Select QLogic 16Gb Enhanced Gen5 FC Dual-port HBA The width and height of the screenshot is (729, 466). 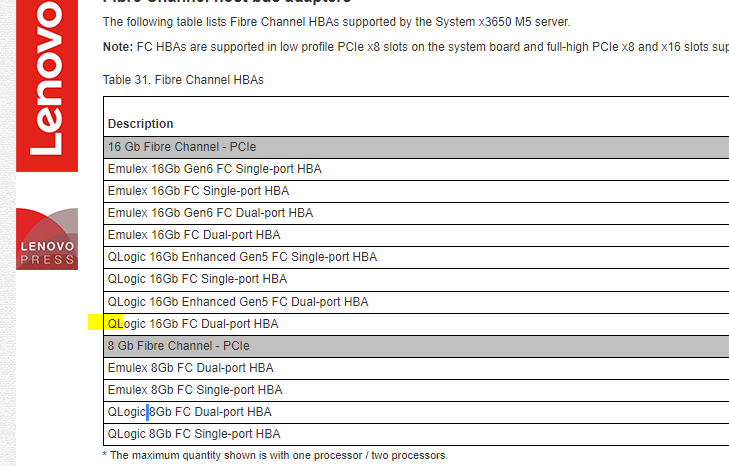(x=237, y=301)
